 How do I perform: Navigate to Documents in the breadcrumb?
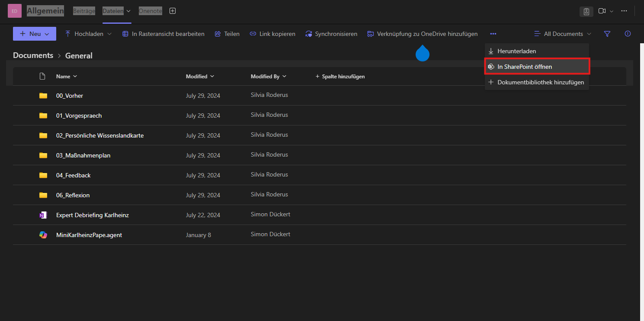pos(33,55)
